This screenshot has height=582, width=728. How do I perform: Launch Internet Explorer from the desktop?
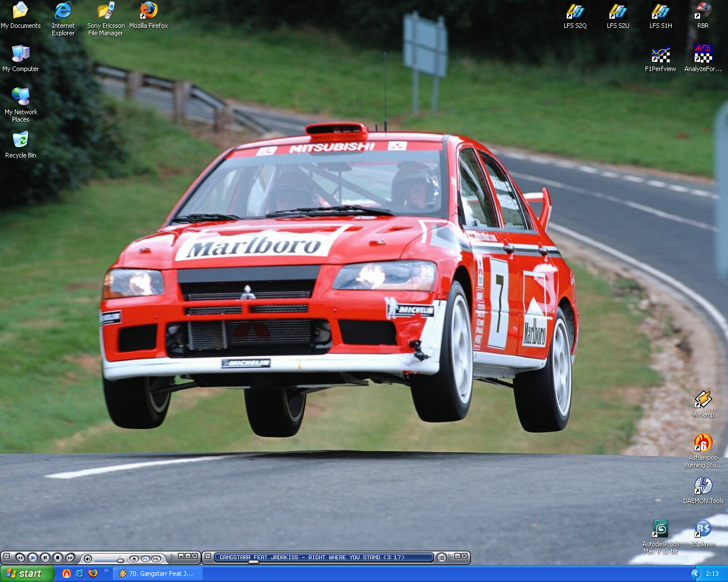point(63,19)
